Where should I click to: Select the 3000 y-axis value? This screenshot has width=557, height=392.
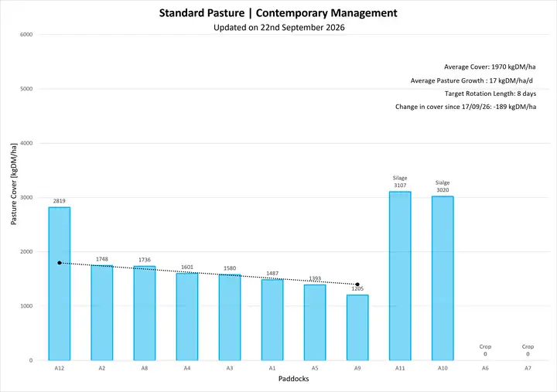click(26, 197)
